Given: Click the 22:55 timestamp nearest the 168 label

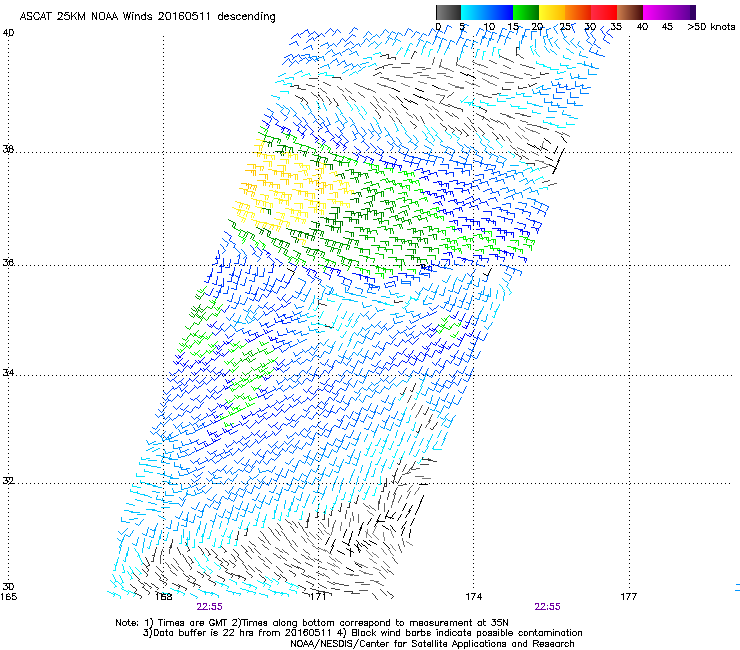Looking at the screenshot, I should pos(210,607).
